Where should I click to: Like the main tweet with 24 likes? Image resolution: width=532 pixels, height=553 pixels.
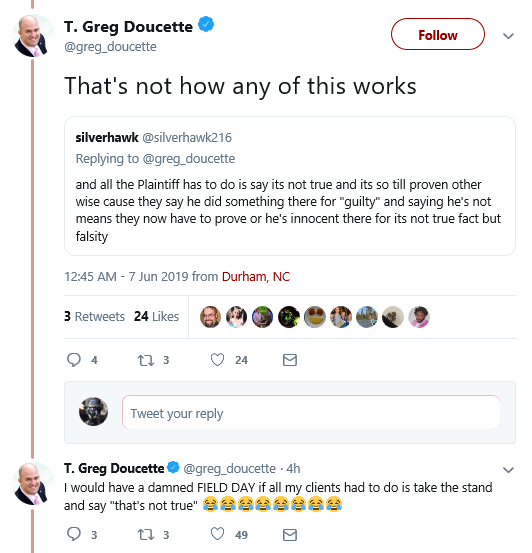217,360
